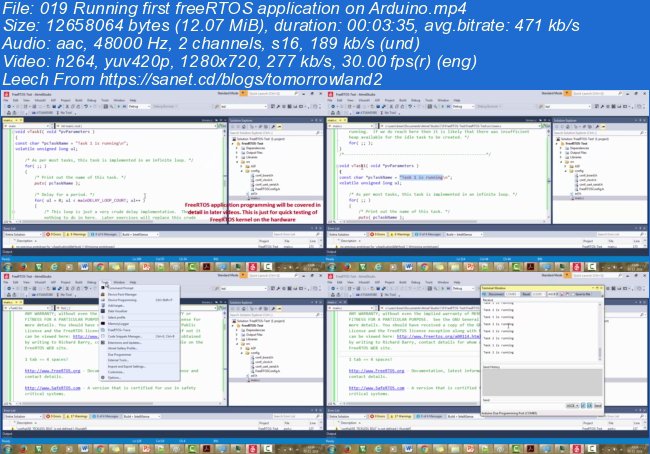In the Terminal Window frame, open the Tools menu
Screen dimensions: 650x454
429,282
